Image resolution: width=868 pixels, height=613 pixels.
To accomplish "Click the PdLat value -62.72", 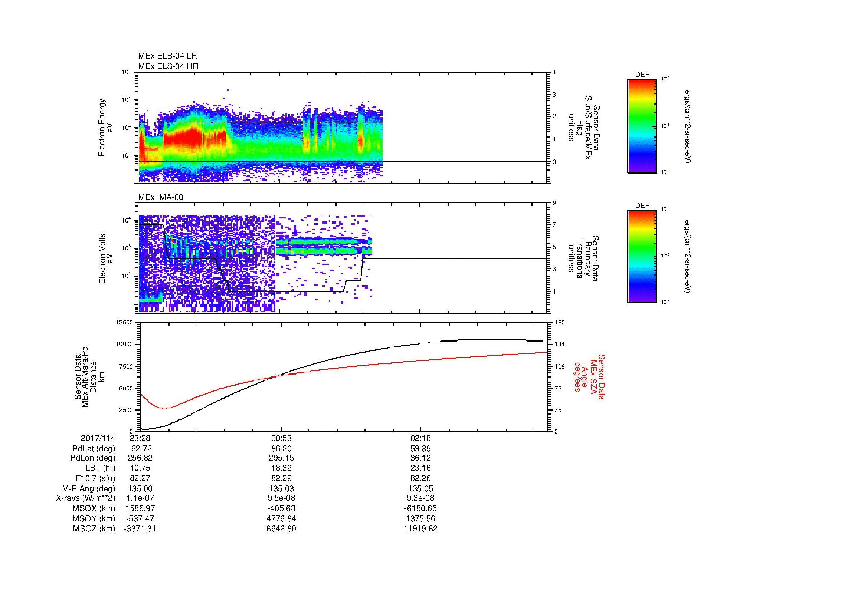I will (x=140, y=449).
